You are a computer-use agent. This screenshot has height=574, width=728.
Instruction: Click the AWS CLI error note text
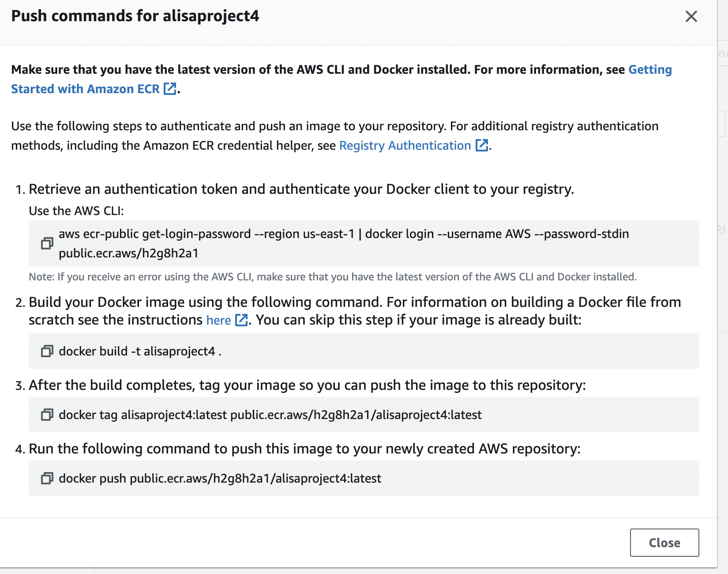[x=332, y=277]
